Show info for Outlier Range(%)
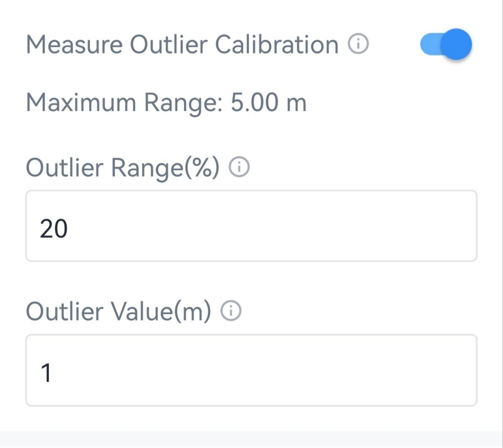 pos(239,168)
